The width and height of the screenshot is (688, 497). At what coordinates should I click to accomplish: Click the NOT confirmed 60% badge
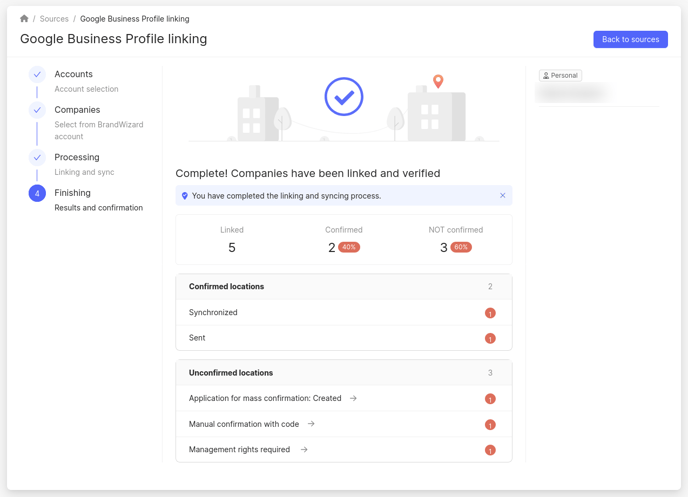[x=461, y=247]
